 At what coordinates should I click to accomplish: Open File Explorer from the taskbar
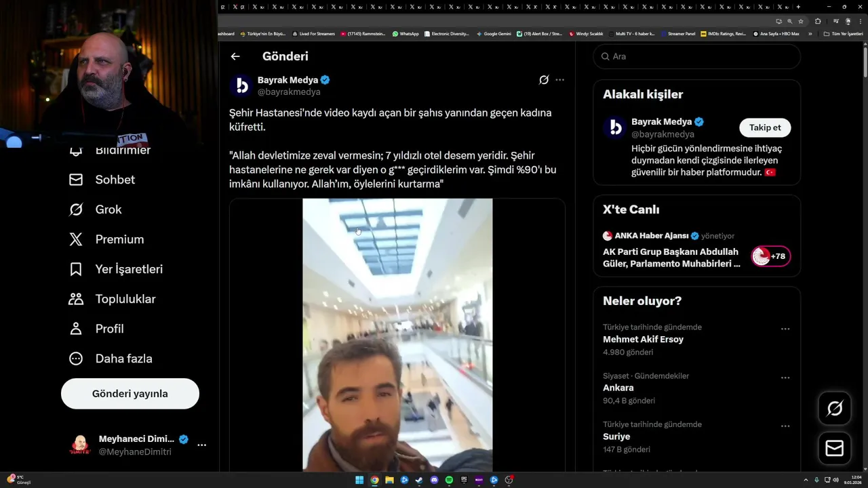389,480
